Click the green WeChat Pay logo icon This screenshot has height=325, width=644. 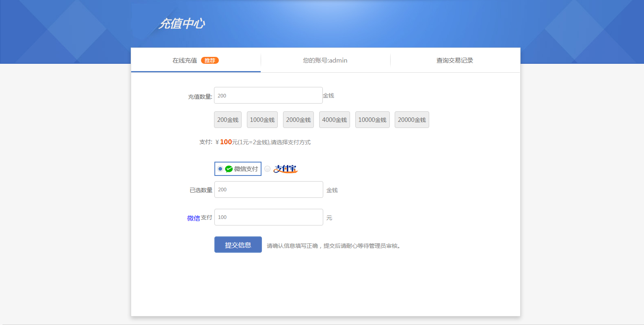coord(229,169)
